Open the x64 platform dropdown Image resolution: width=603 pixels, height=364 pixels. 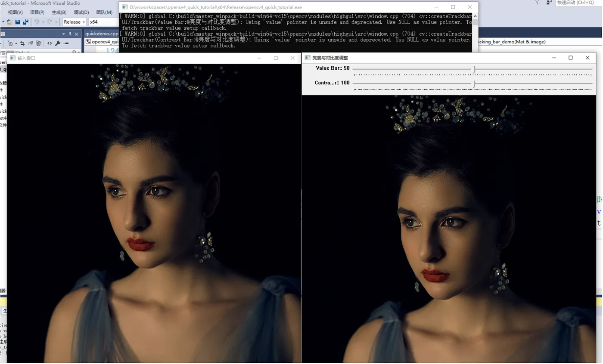point(104,22)
